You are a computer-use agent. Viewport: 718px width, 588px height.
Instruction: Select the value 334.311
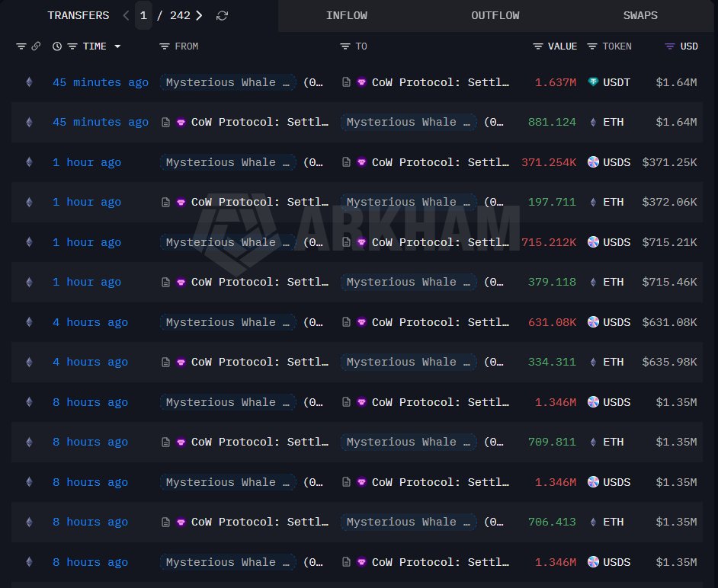pyautogui.click(x=552, y=362)
